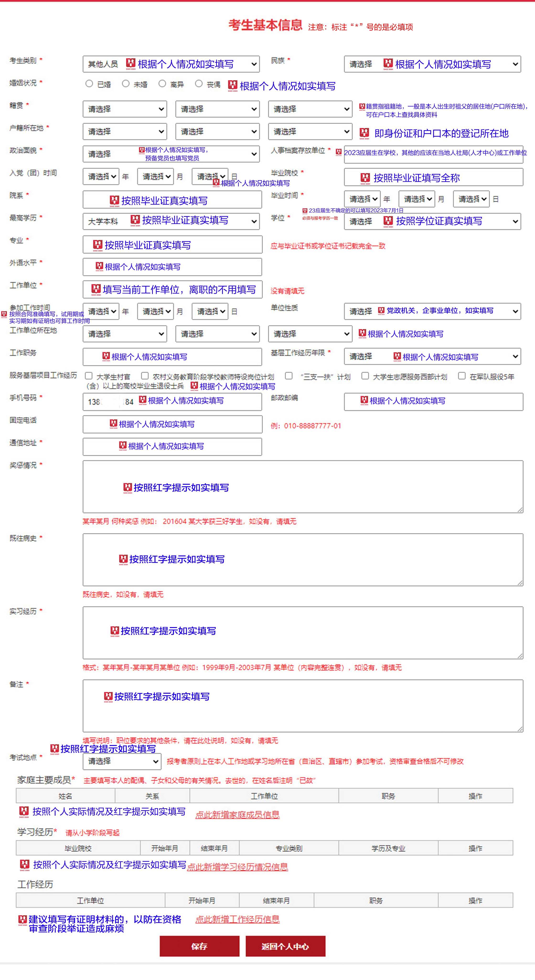Choose year in 入党（团）时间 dropdown
Viewport: 535px width, 980px height.
[101, 176]
